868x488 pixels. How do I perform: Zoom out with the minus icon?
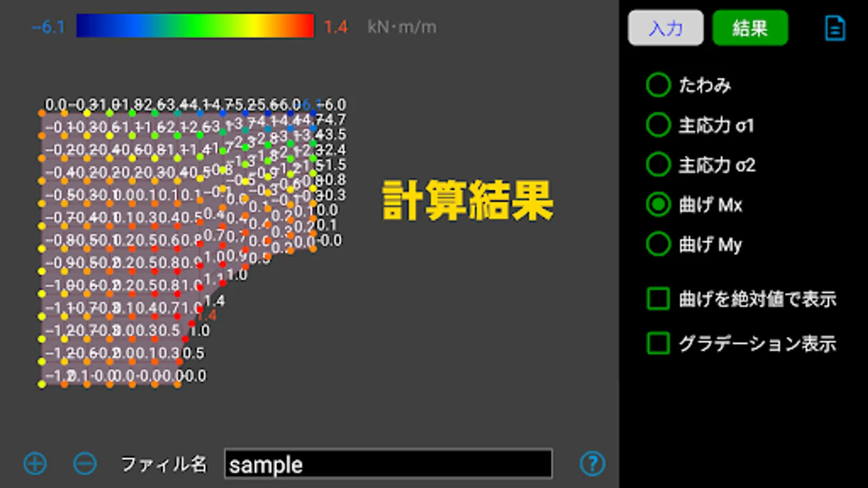click(x=85, y=464)
